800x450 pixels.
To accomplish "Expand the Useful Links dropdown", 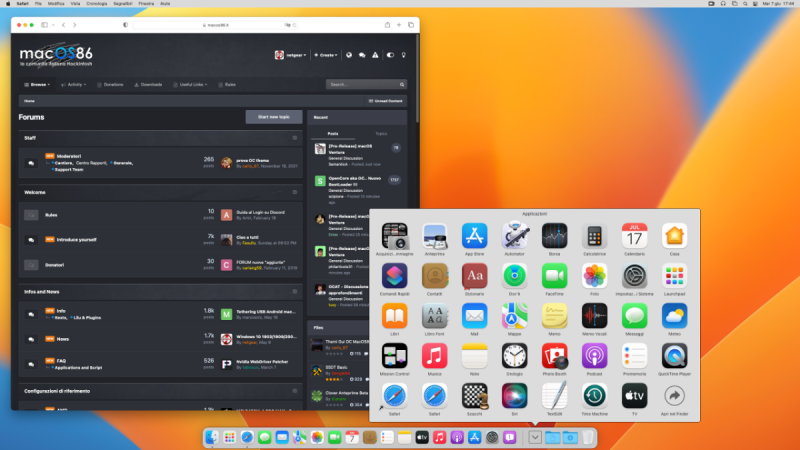I will [x=190, y=85].
